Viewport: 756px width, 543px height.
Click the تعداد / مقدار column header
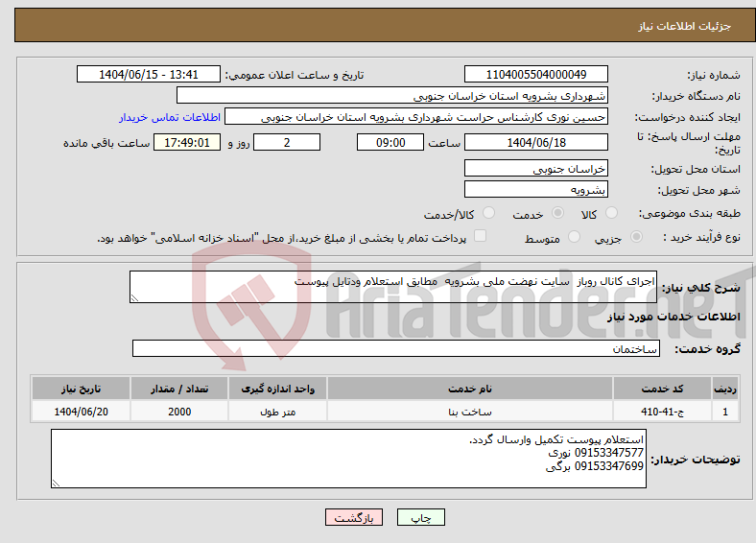click(x=179, y=389)
